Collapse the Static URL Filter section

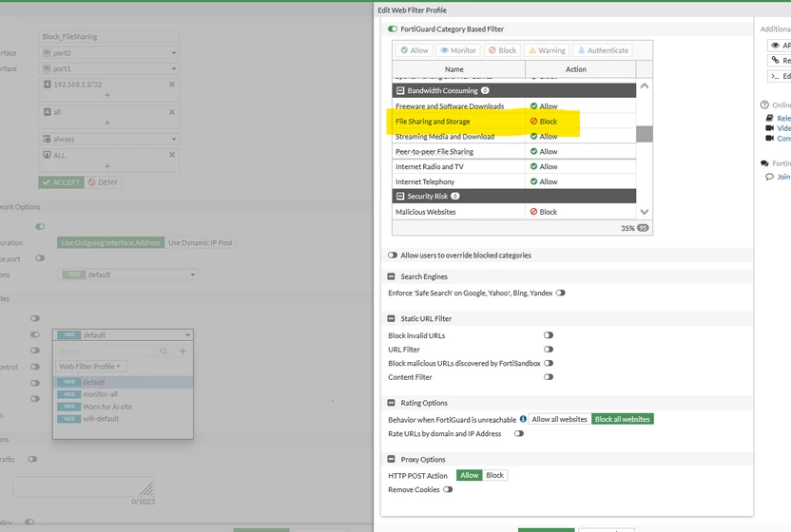[391, 318]
